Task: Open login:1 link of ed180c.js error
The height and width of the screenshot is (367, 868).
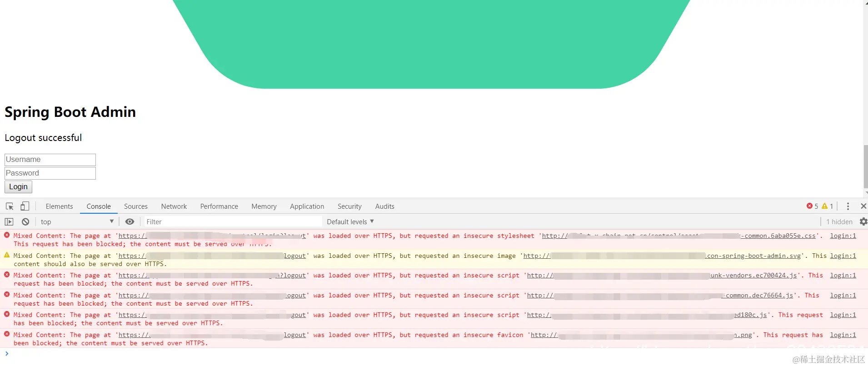Action: point(843,315)
